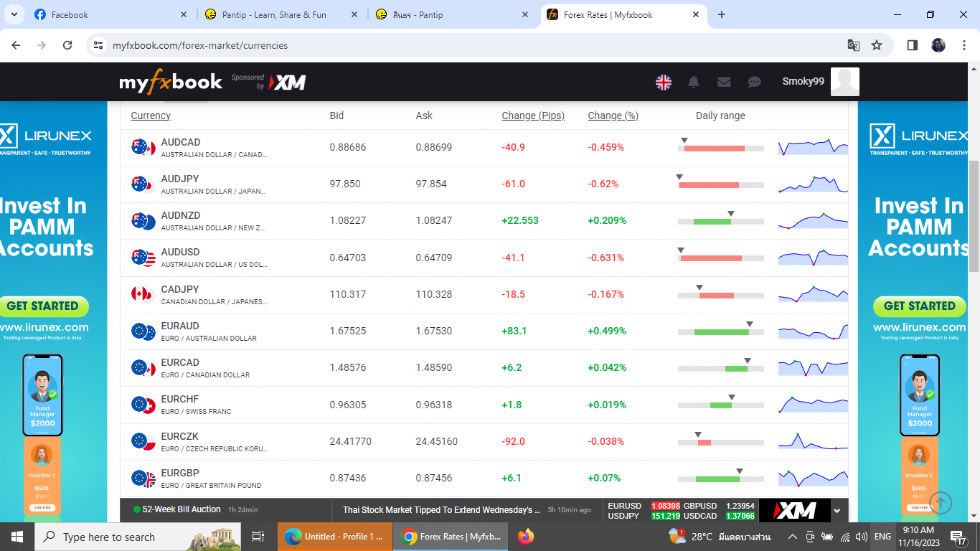Close the Facebook tab
The width and height of the screenshot is (980, 551).
pyautogui.click(x=183, y=14)
